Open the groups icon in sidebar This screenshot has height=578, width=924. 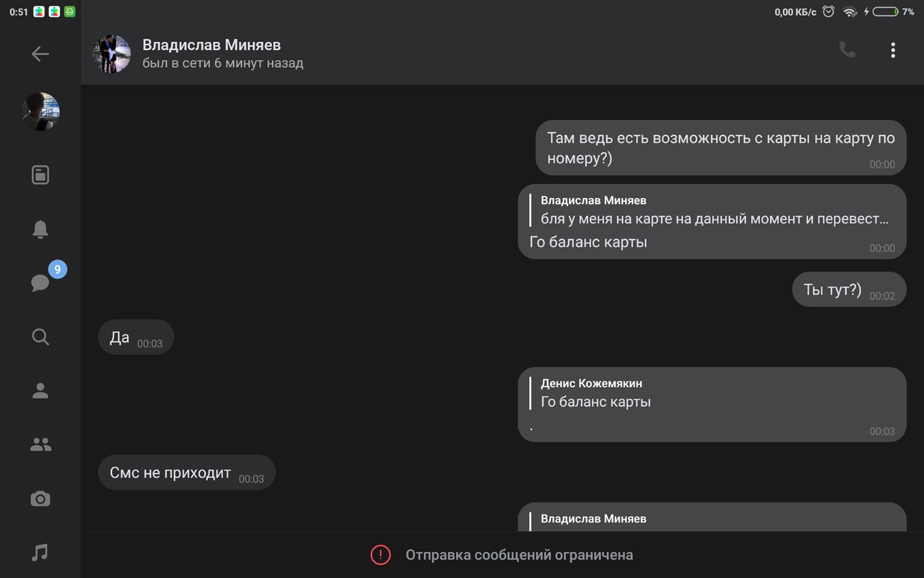[40, 445]
